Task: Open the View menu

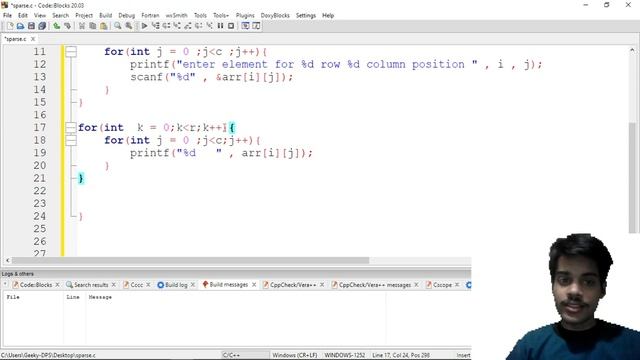Action: [x=40, y=15]
